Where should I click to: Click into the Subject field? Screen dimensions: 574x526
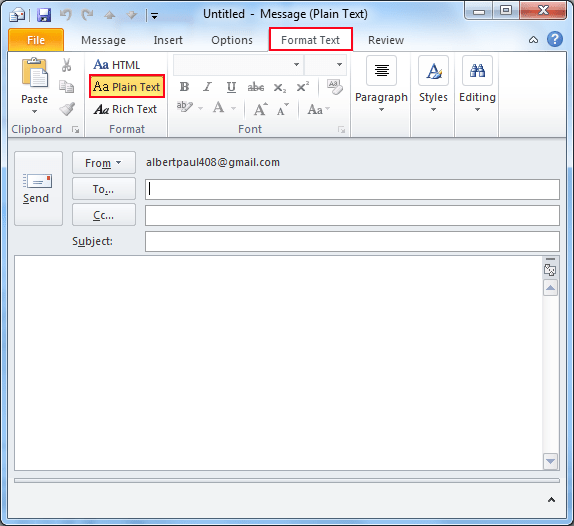(352, 241)
